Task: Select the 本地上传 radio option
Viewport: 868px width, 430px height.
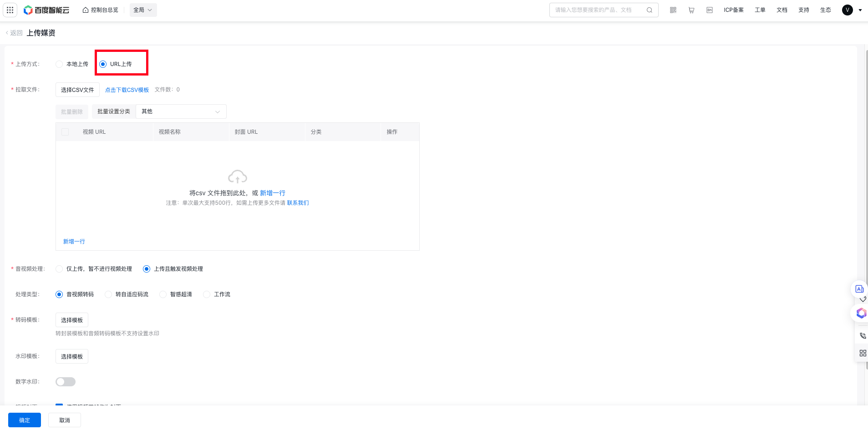Action: click(72, 64)
